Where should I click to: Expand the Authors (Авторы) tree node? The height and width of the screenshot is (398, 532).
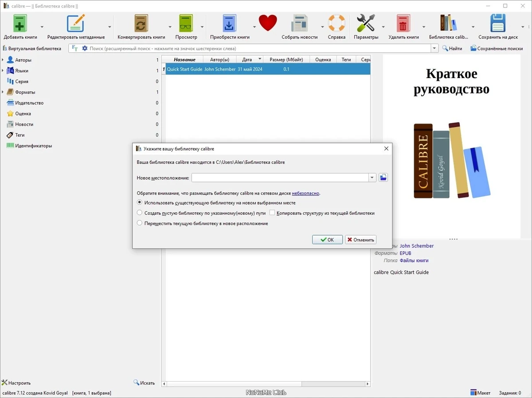tap(3, 60)
